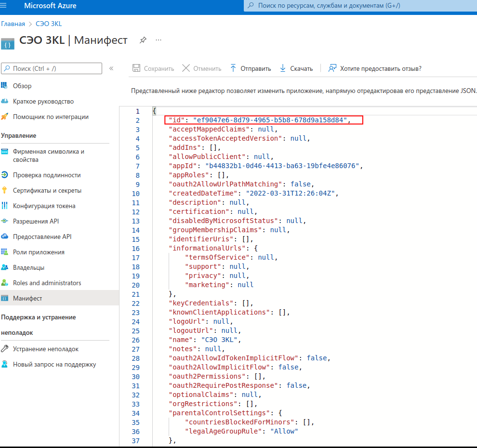The image size is (477, 448).
Task: Pin the Манифест page with pushpin icon
Action: point(143,40)
